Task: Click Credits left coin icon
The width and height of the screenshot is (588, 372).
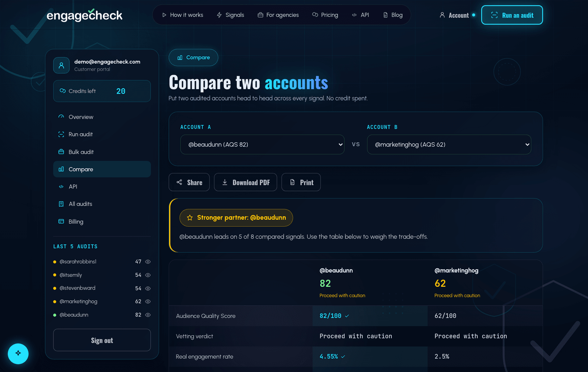Action: pos(63,91)
